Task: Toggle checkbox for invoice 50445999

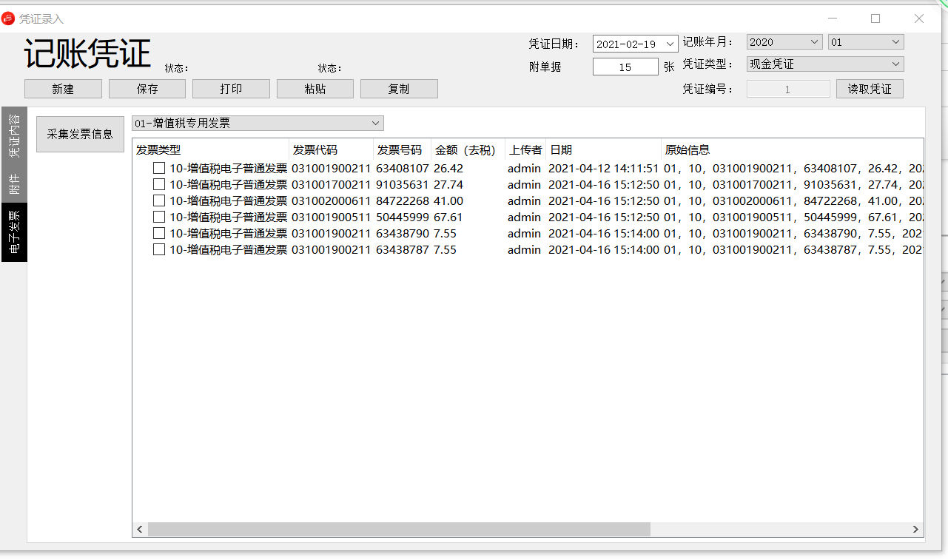Action: (159, 217)
